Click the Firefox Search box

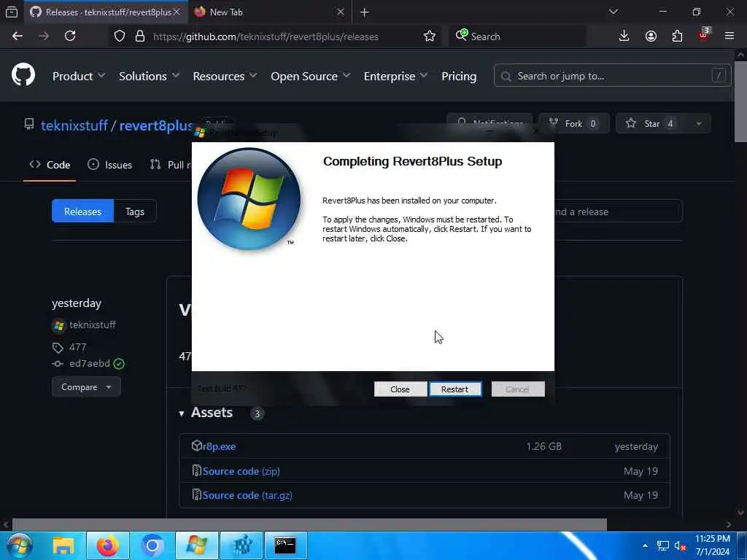[517, 36]
